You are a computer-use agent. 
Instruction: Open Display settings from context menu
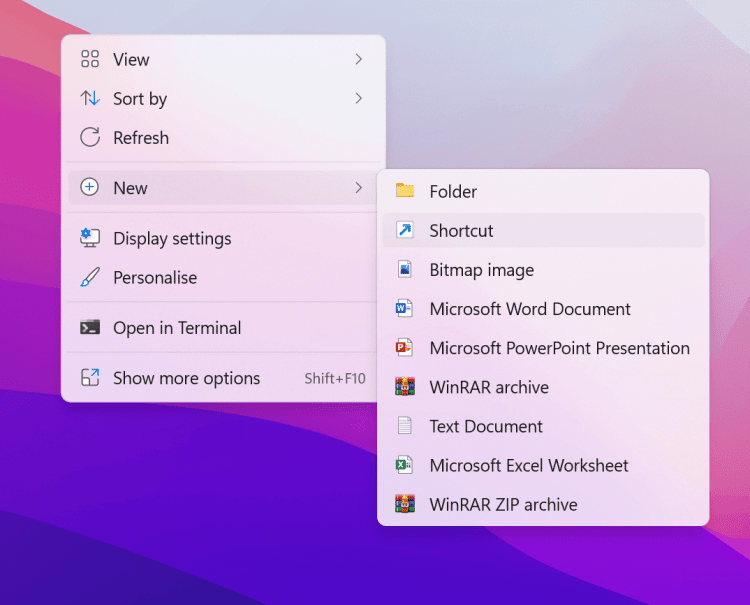click(x=172, y=238)
